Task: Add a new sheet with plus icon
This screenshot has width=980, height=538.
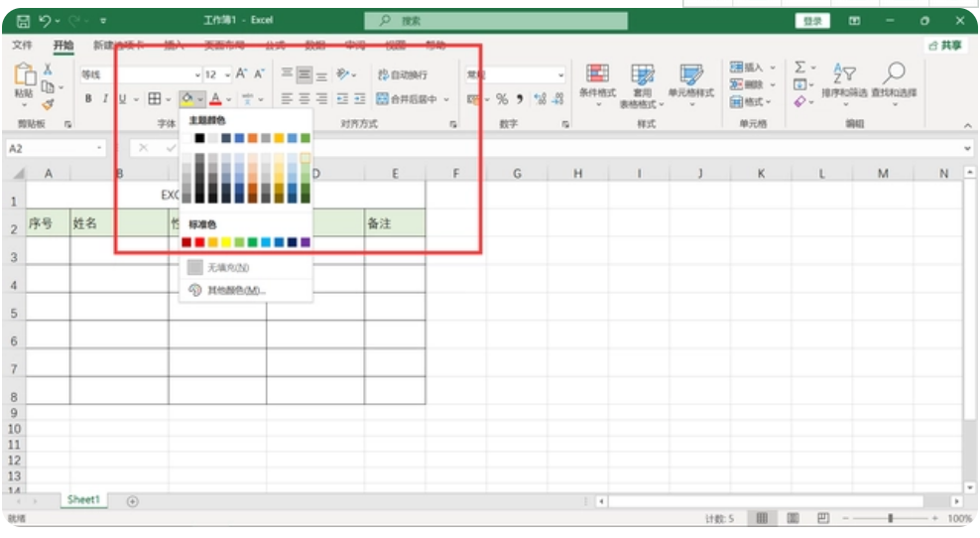Action: click(132, 501)
